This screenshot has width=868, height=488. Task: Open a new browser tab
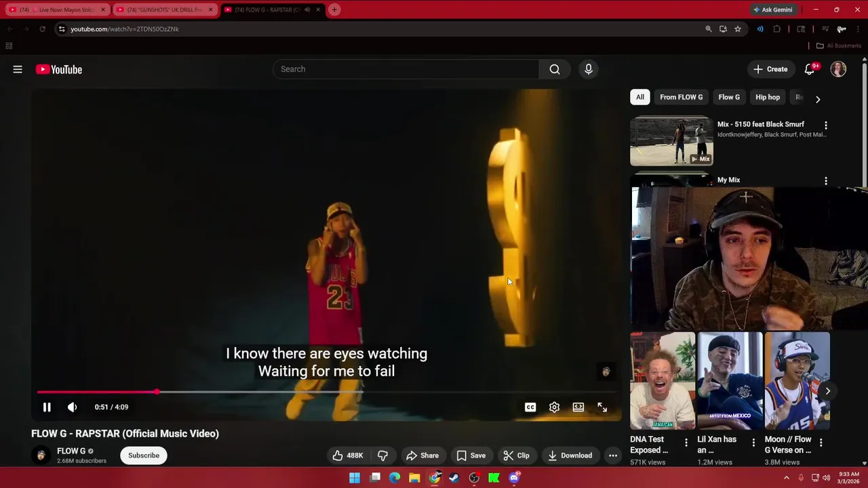[x=334, y=9]
